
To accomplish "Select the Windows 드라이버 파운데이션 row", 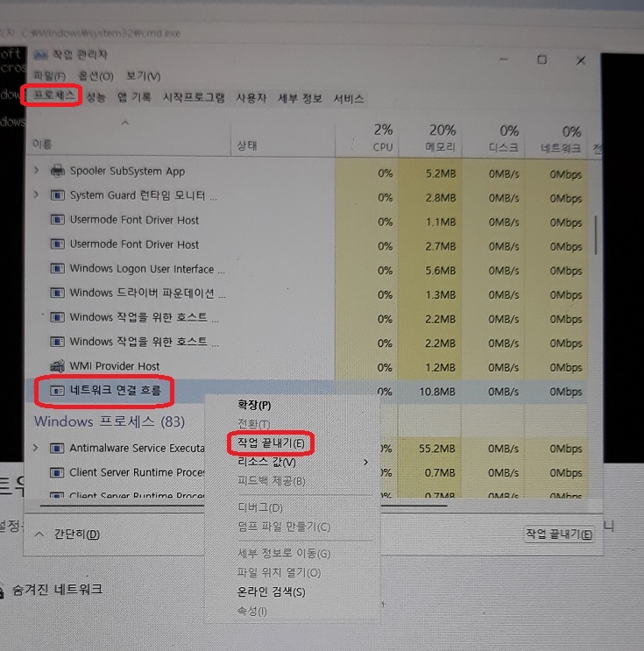I will 307,294.
